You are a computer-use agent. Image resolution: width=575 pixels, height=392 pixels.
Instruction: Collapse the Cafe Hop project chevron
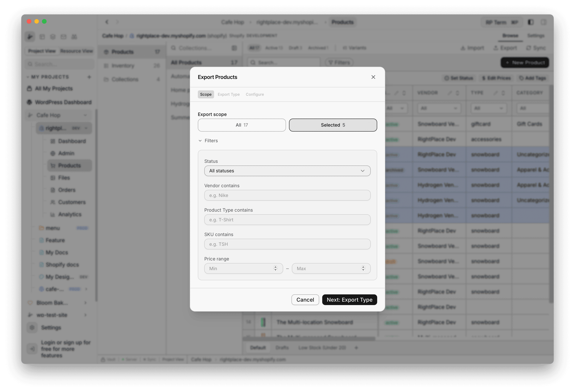86,115
